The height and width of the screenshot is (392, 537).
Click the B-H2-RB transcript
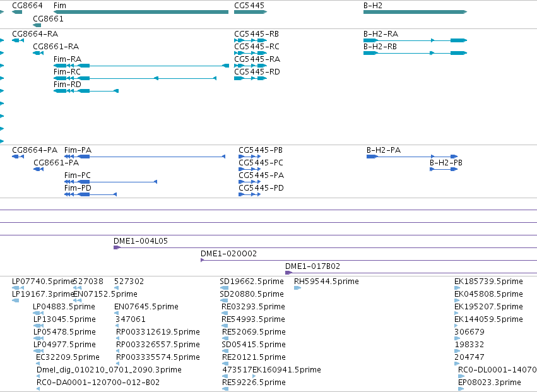pyautogui.click(x=415, y=53)
